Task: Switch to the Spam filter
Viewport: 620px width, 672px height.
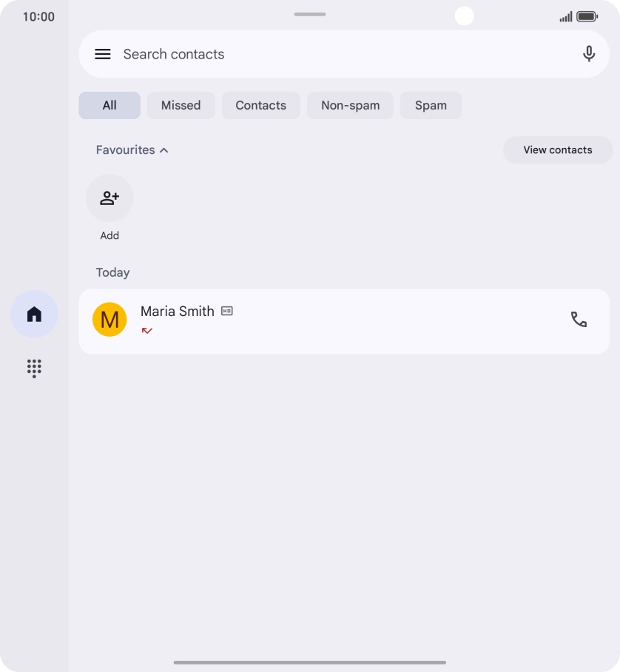Action: tap(431, 105)
